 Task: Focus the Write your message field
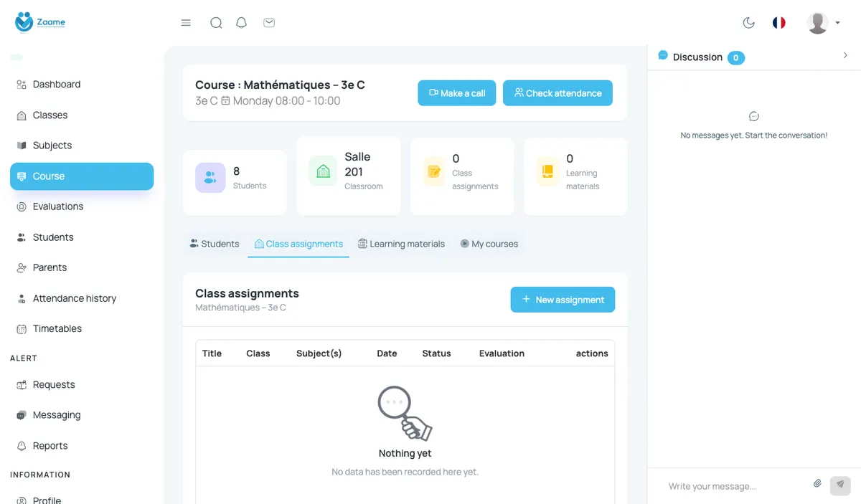tap(735, 486)
